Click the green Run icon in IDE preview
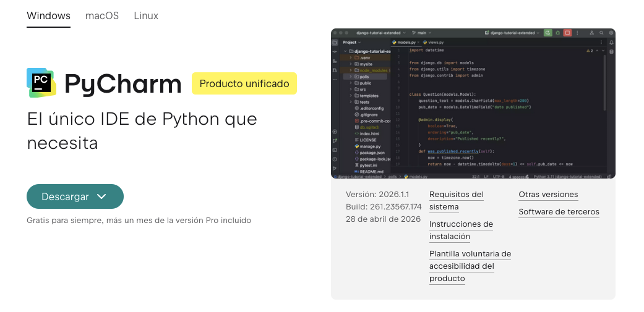 coord(548,33)
